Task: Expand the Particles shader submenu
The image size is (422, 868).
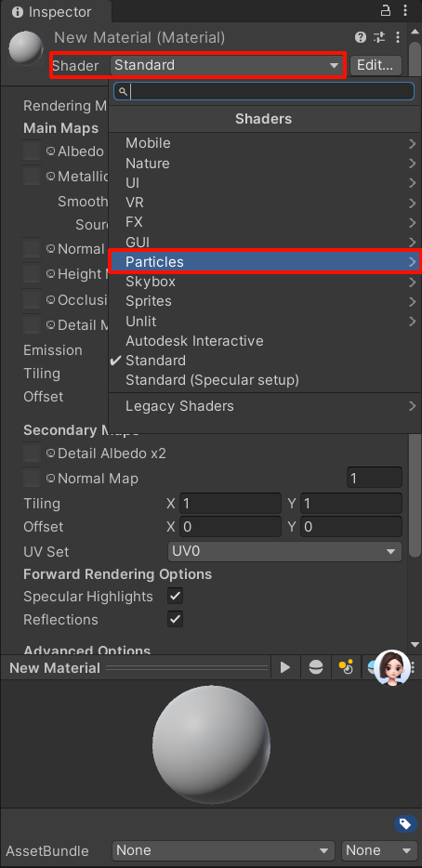Action: [265, 262]
